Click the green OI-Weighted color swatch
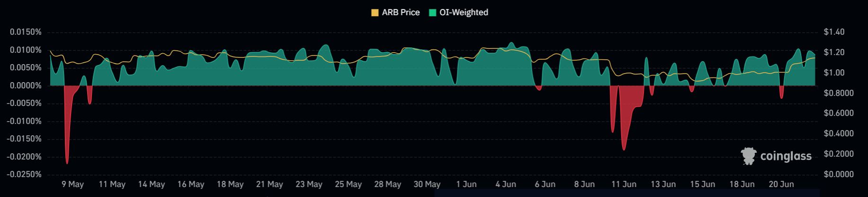 (x=433, y=13)
